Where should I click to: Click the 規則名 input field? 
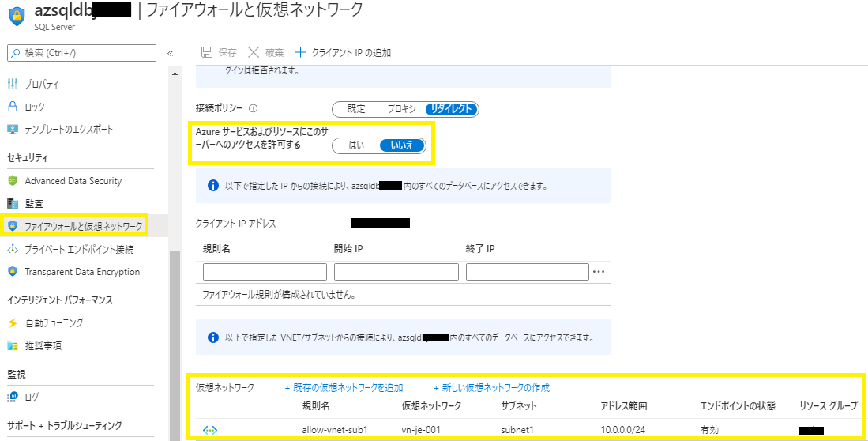click(x=265, y=272)
